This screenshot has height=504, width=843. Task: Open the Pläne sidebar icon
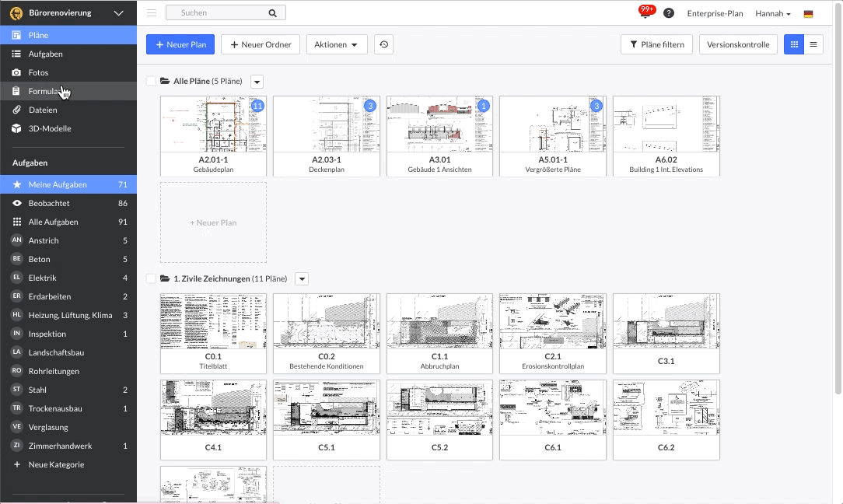pyautogui.click(x=16, y=35)
